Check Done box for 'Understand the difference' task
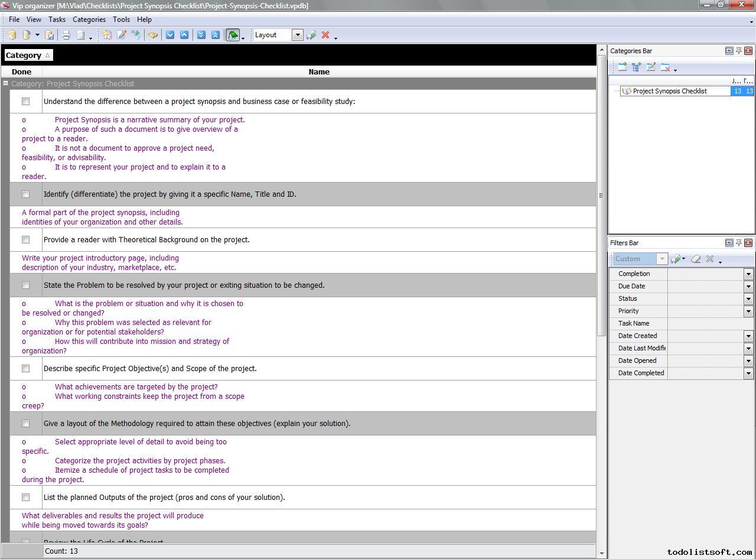The height and width of the screenshot is (559, 756). click(x=25, y=102)
